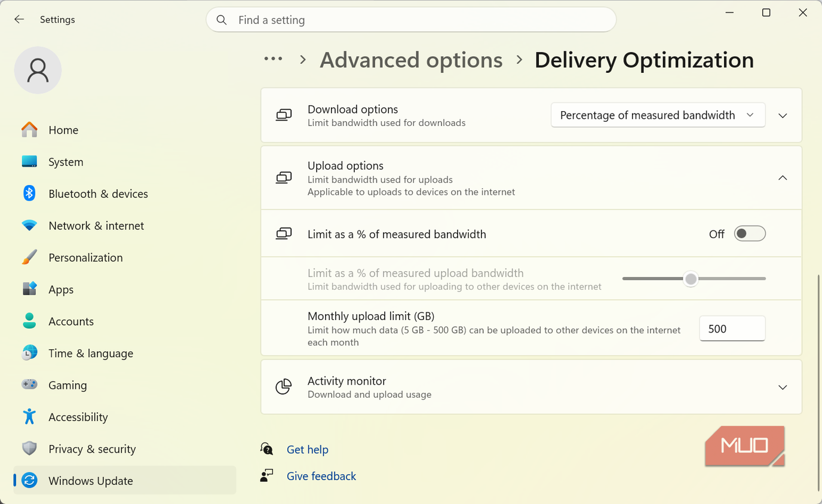This screenshot has width=822, height=504.
Task: Click the Network wifi icon
Action: 29,226
